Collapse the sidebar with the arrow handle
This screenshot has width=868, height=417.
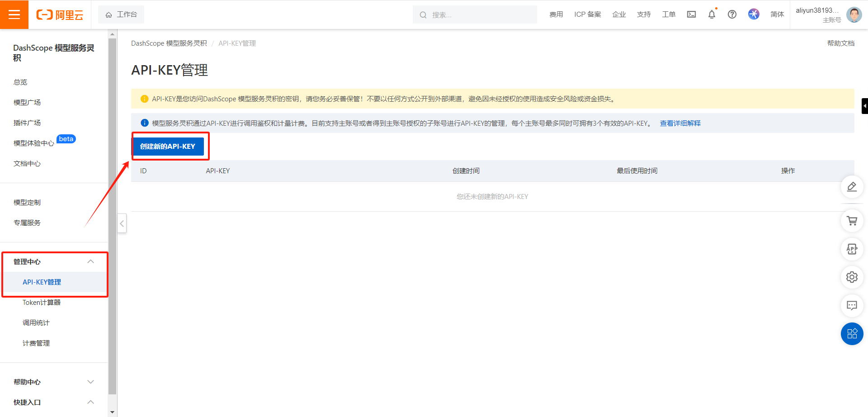122,223
